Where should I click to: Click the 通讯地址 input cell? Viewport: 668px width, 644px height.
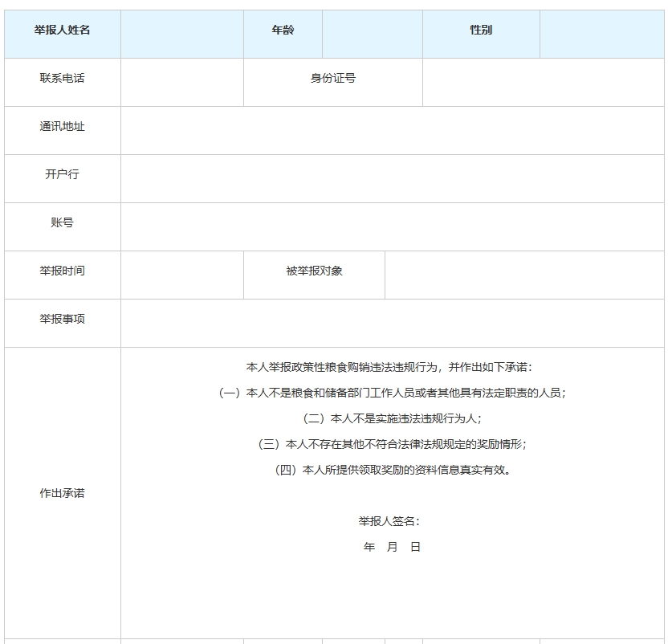(x=393, y=130)
